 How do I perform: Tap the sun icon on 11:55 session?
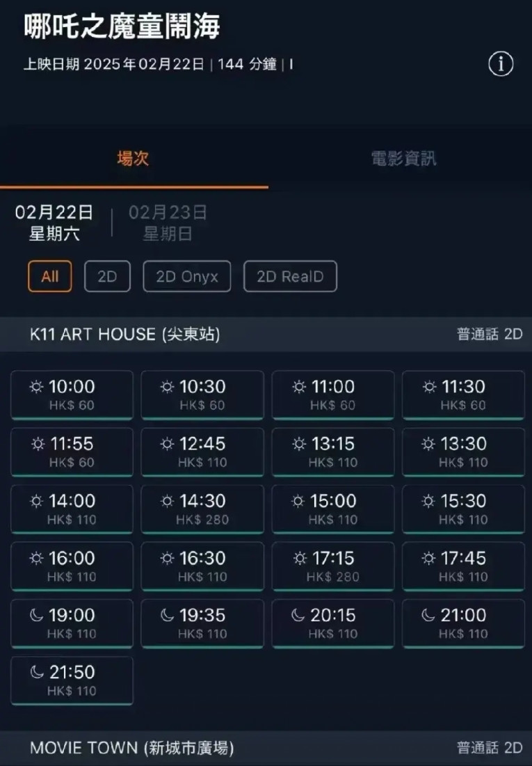click(38, 444)
